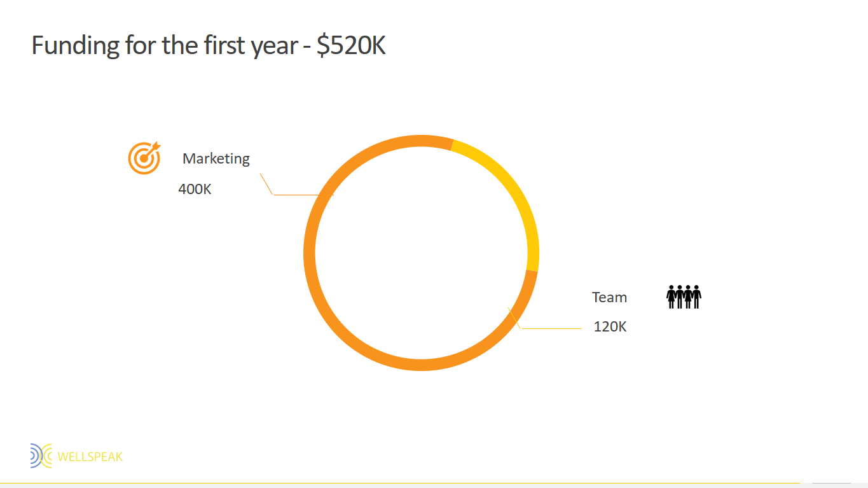
Task: Click the 120K value under Team
Action: [610, 326]
